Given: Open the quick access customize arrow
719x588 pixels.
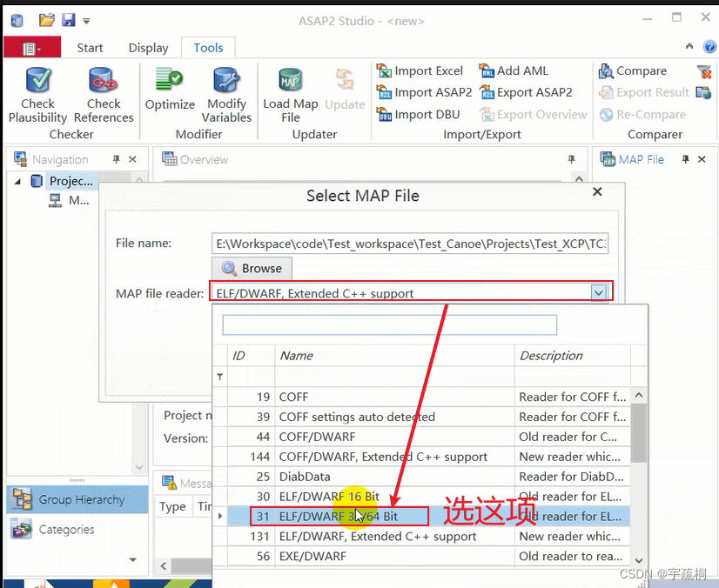Looking at the screenshot, I should pyautogui.click(x=86, y=21).
